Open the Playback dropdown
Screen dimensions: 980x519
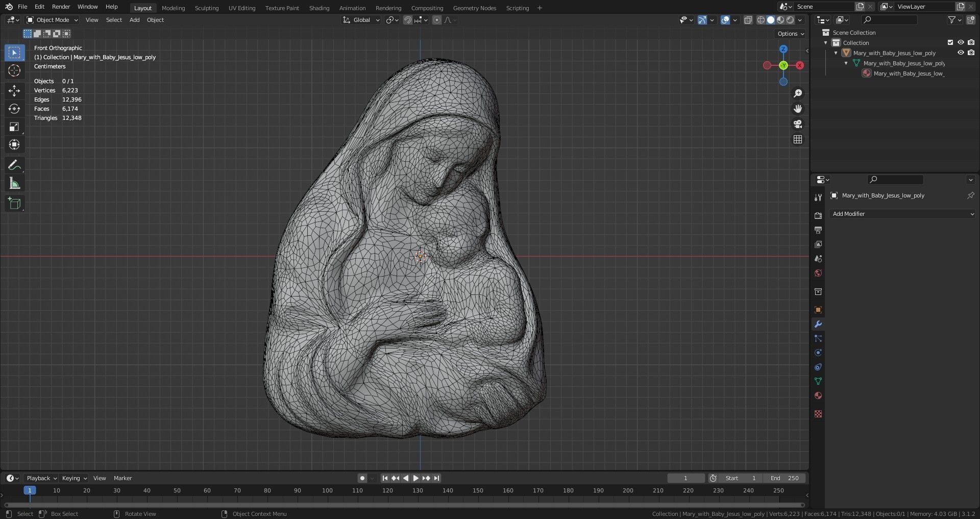(x=41, y=478)
